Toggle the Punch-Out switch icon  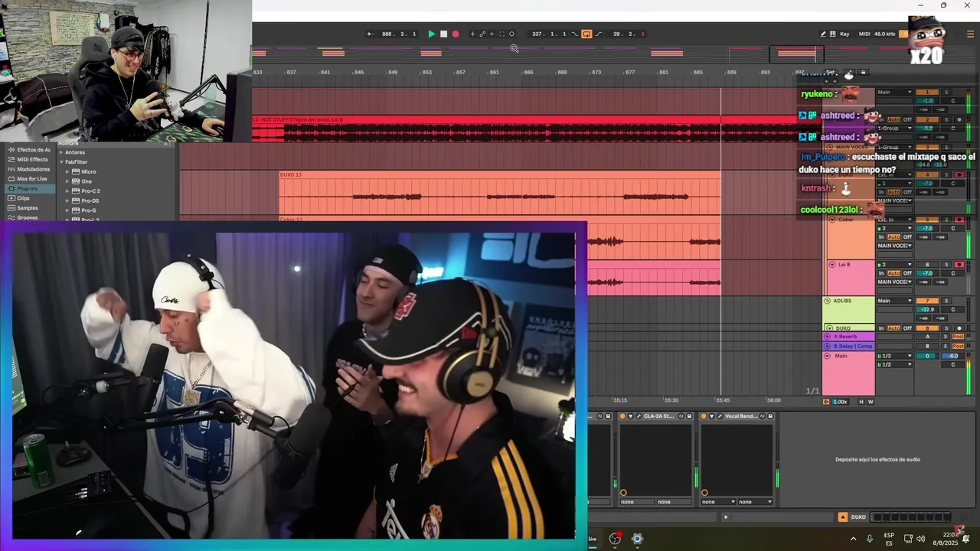coord(598,34)
